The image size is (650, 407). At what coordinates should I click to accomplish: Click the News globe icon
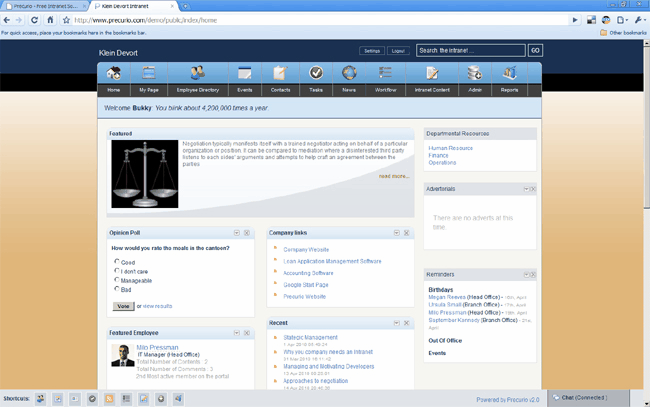[x=348, y=73]
